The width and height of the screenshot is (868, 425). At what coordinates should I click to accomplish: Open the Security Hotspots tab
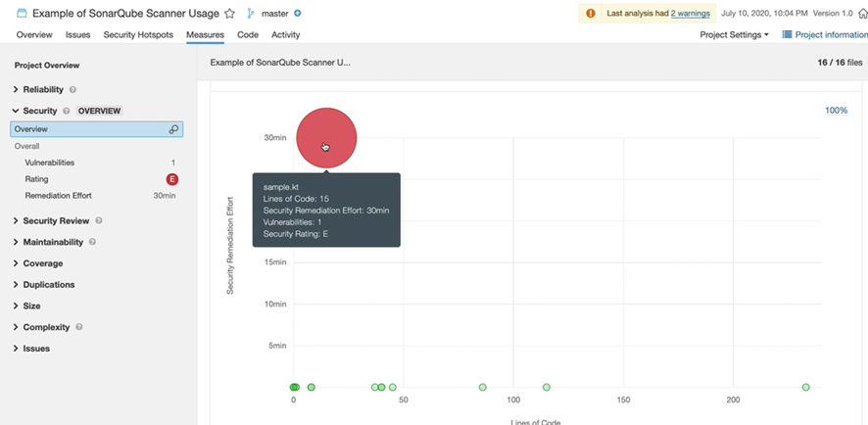[138, 34]
